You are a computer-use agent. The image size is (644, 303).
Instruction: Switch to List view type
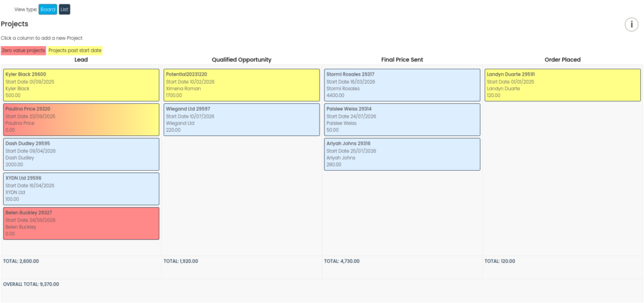click(64, 9)
